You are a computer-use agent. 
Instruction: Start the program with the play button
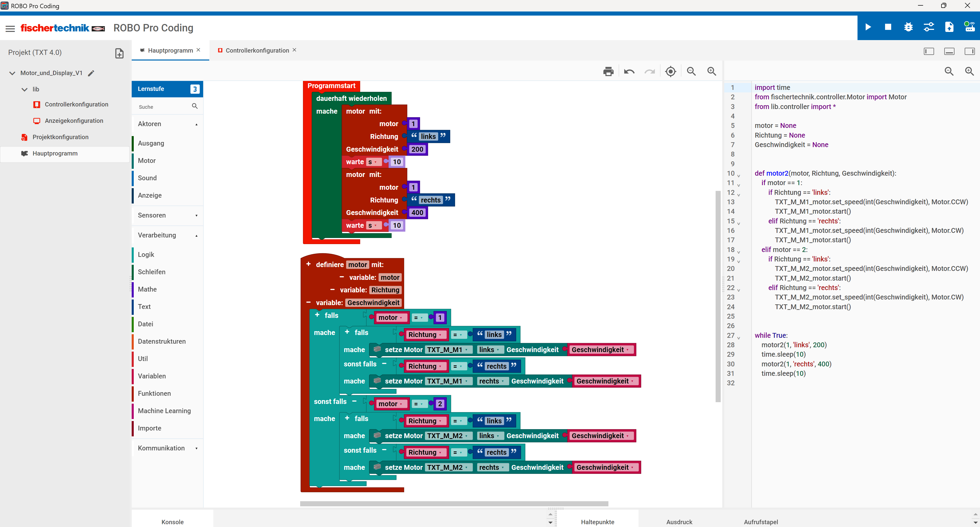coord(868,27)
